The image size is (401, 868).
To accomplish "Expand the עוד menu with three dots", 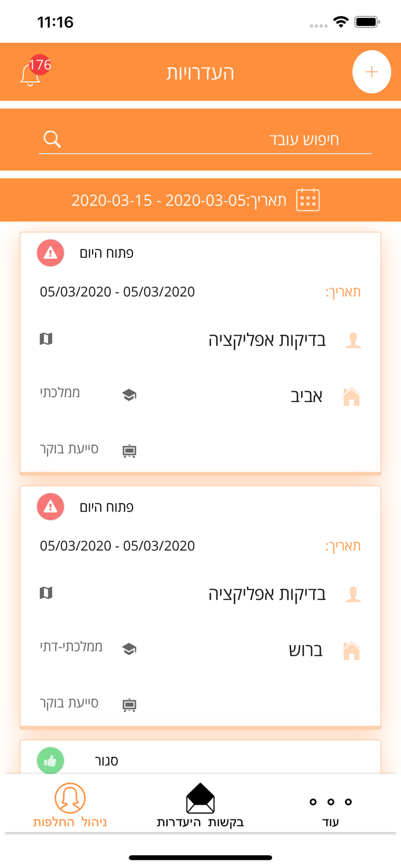I will pos(330,804).
